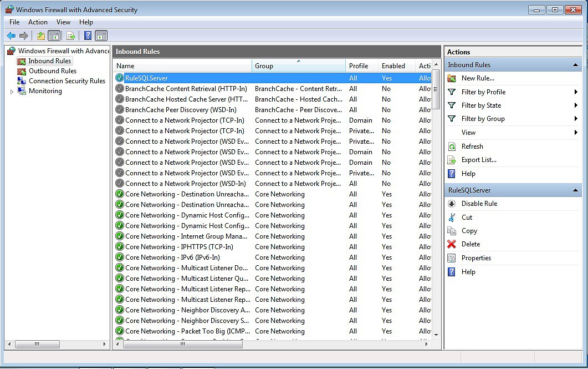Select Windows Firewall with Advanced Security root node
Screen dimensions: 588x369
[x=63, y=51]
